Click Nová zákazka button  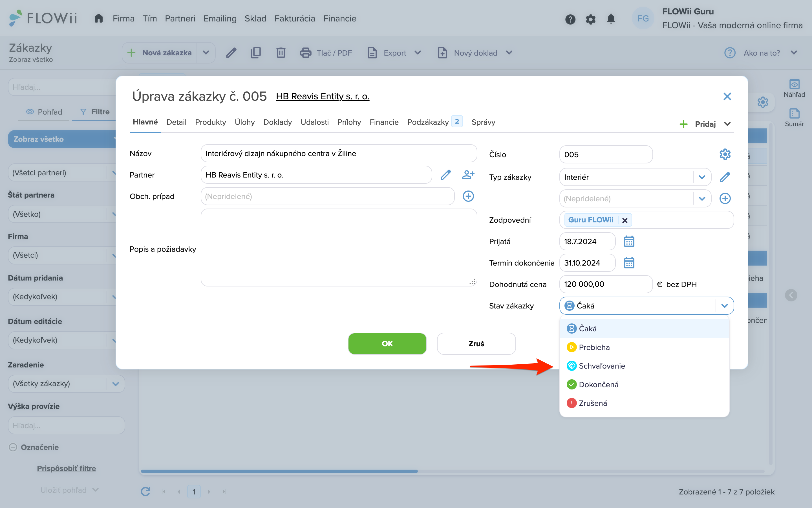tap(160, 53)
